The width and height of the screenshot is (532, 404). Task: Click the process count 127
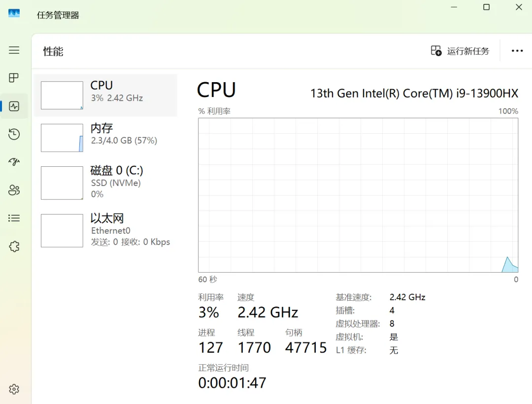point(211,348)
